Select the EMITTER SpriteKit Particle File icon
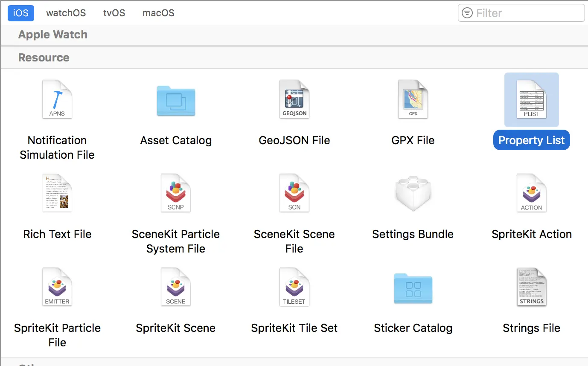The height and width of the screenshot is (366, 588). click(x=57, y=287)
